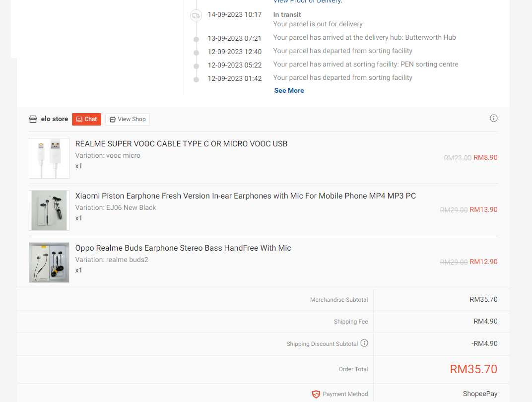Image resolution: width=532 pixels, height=402 pixels.
Task: Click the RM8.90 discounted price
Action: (x=485, y=157)
